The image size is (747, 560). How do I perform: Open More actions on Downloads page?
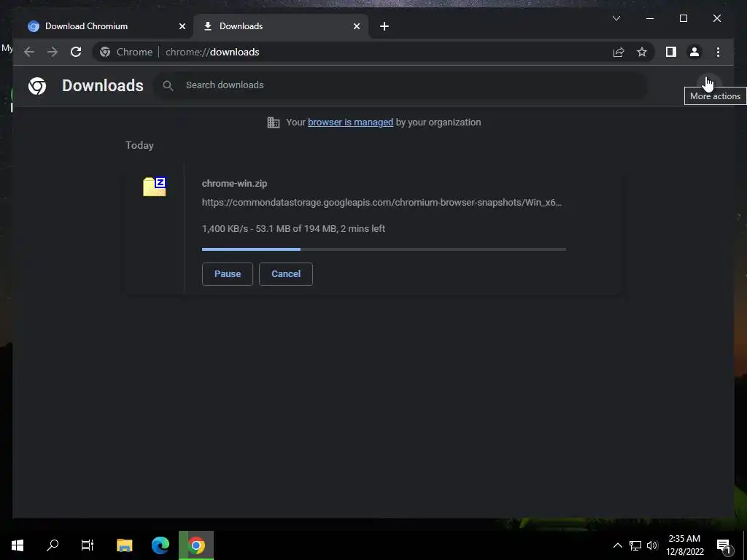pyautogui.click(x=709, y=85)
